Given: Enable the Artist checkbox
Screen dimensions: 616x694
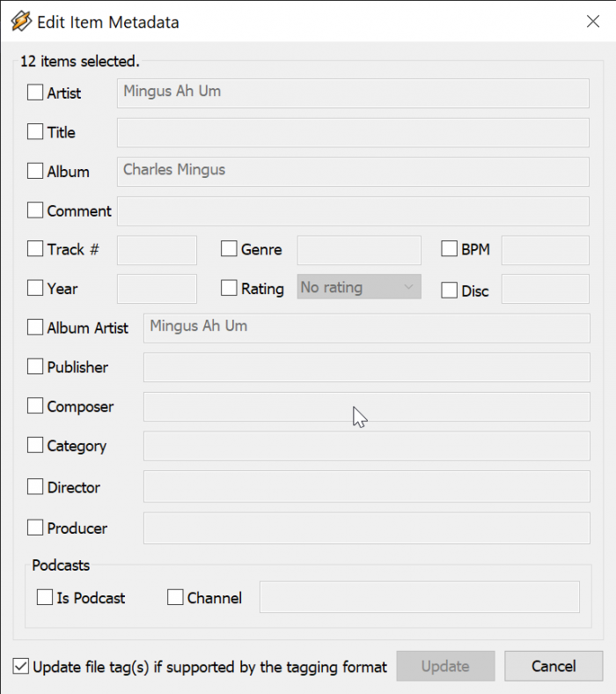Looking at the screenshot, I should [35, 92].
